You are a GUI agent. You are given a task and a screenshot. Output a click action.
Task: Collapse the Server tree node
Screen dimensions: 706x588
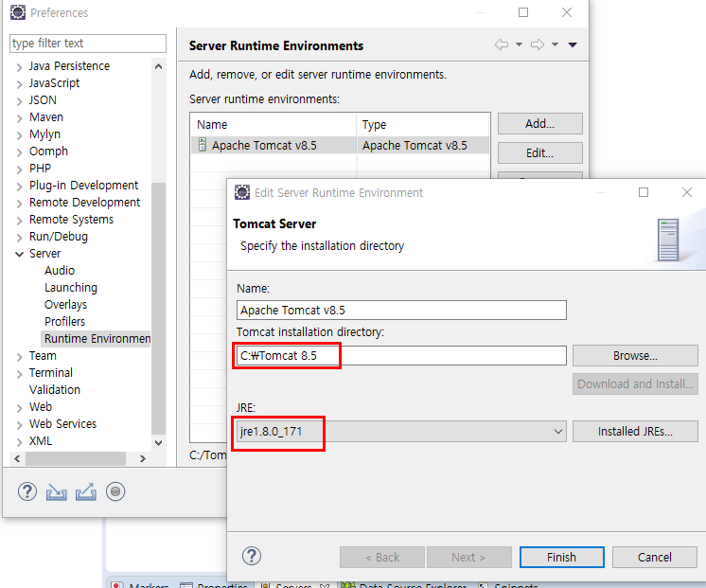(x=19, y=254)
